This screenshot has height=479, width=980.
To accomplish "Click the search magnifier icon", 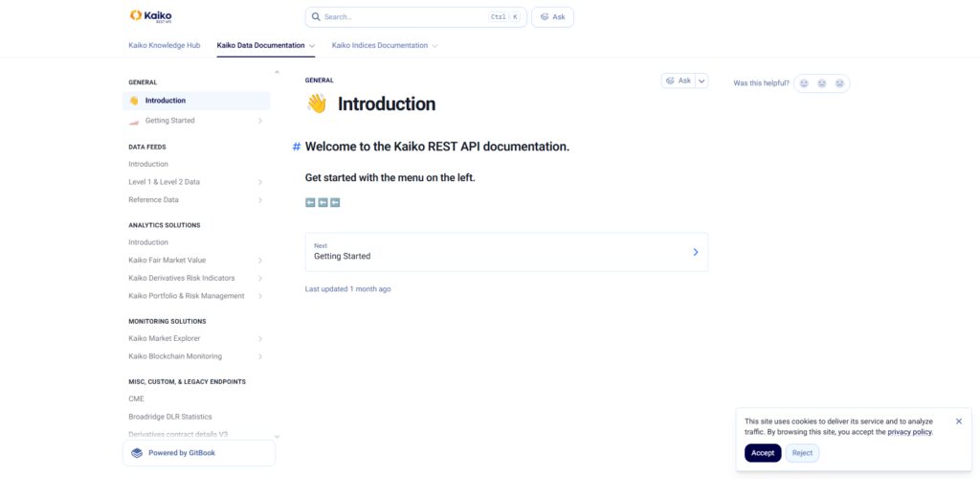I will coord(316,17).
